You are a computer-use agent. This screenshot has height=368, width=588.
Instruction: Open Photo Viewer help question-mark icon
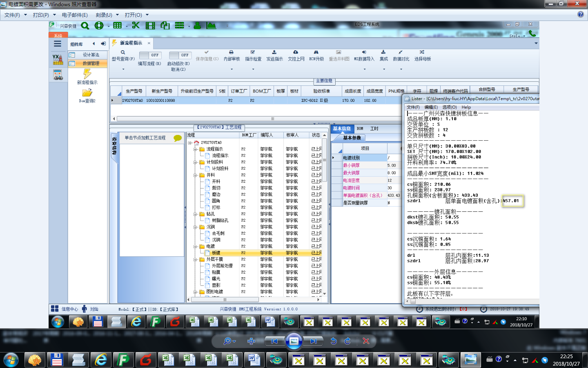click(580, 14)
